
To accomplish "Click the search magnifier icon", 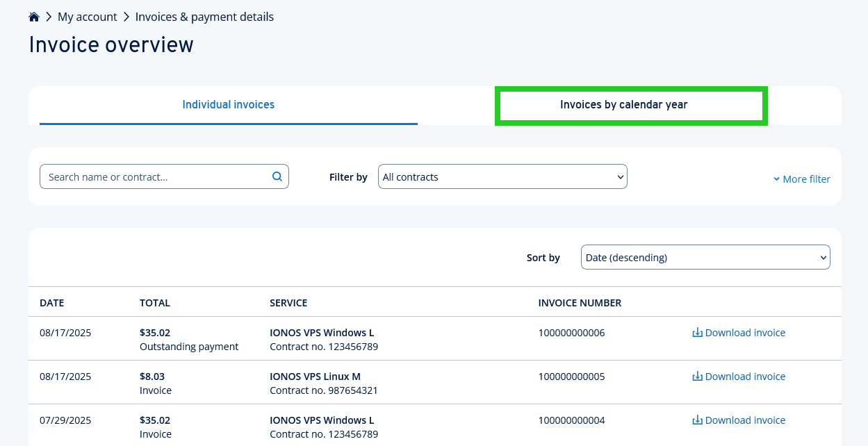I will pos(277,176).
